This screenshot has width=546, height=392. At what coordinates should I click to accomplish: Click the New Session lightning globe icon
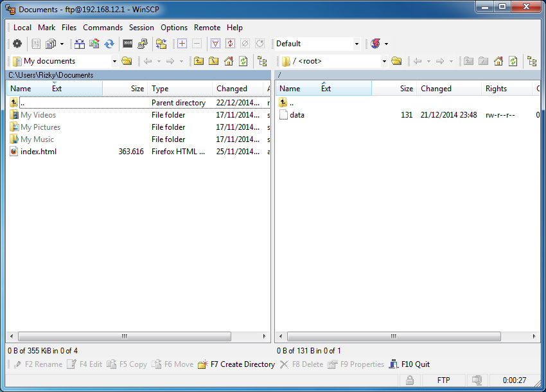(x=375, y=44)
